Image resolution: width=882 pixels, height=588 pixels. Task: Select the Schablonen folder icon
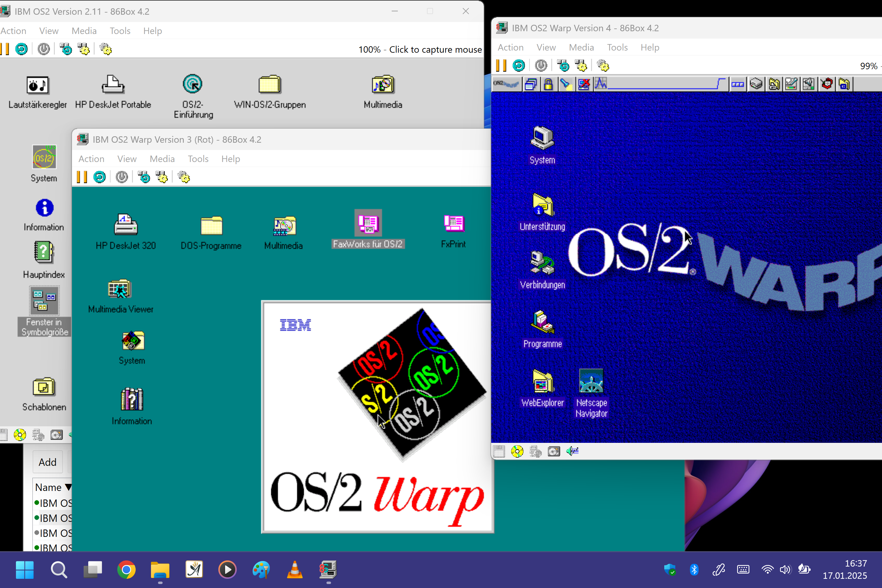pos(44,394)
